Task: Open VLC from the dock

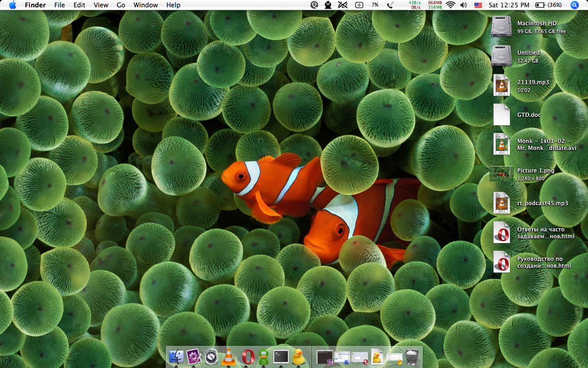Action: coord(229,357)
